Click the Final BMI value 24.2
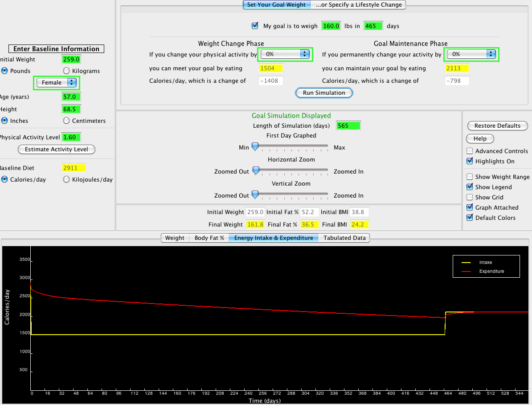532x405 pixels. [x=359, y=224]
